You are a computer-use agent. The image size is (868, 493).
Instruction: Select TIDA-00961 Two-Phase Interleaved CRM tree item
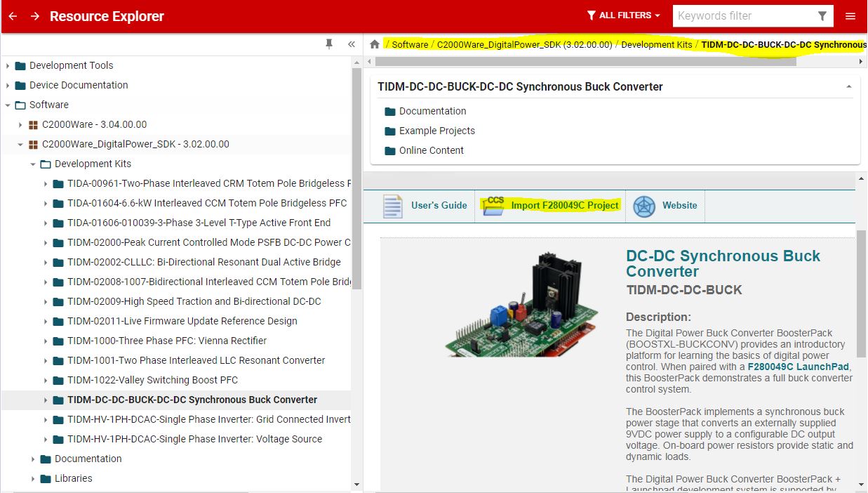[209, 183]
